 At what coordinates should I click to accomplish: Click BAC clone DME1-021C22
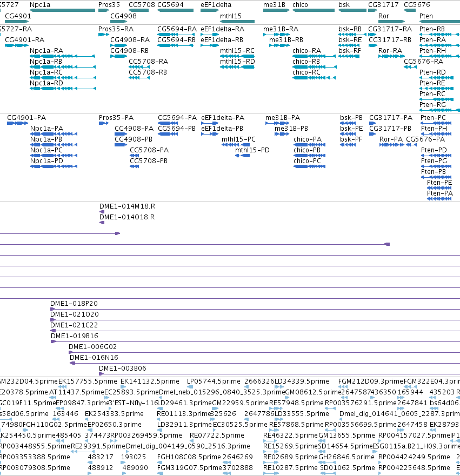click(x=74, y=325)
